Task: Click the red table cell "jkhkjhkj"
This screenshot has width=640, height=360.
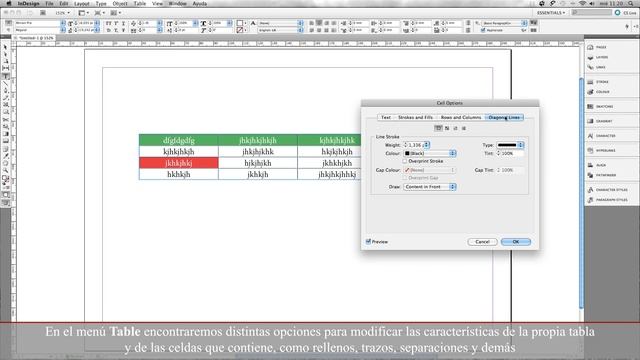Action: coord(179,163)
